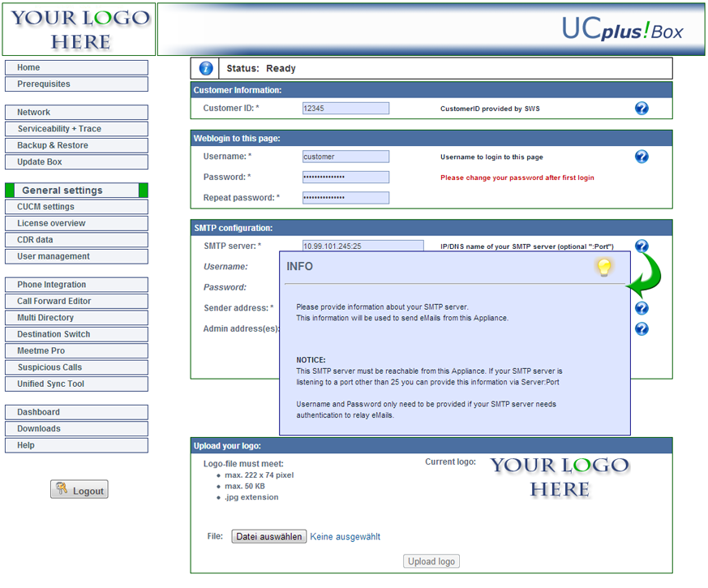The width and height of the screenshot is (708, 588).
Task: Click the 'Keine ausgewählt' file status text
Action: 345,537
